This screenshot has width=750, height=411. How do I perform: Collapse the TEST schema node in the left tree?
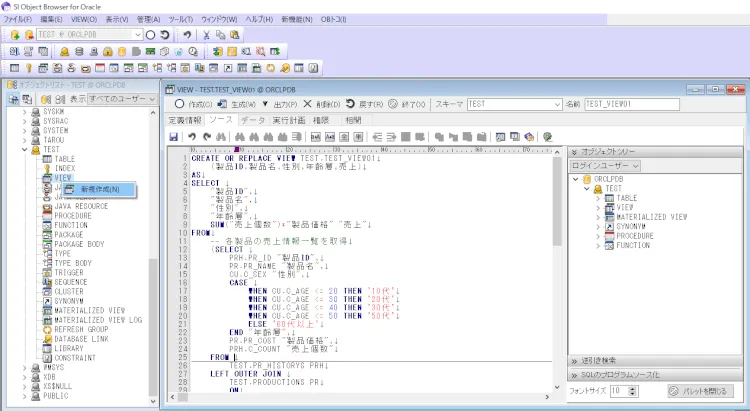pyautogui.click(x=24, y=149)
